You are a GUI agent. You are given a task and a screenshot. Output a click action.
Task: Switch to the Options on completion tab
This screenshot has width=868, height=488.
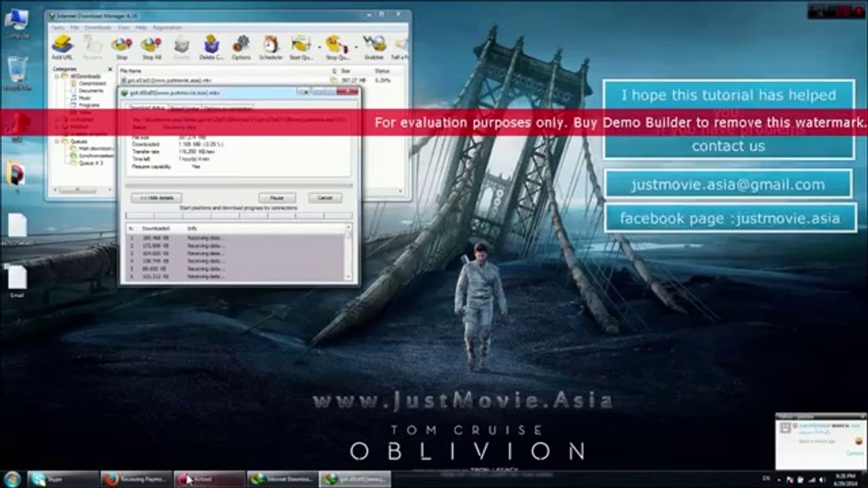point(228,107)
